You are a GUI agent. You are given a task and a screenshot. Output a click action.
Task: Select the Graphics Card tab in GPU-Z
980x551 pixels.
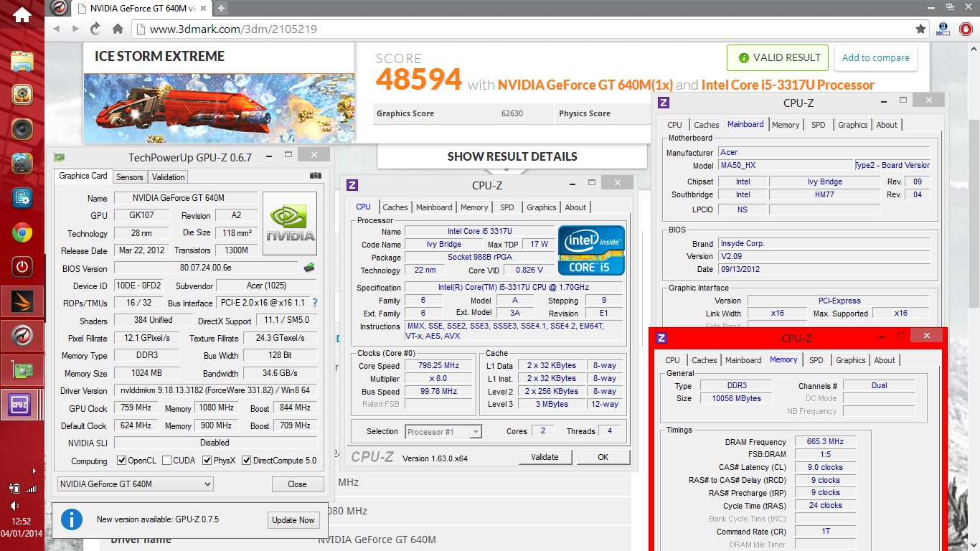[83, 176]
